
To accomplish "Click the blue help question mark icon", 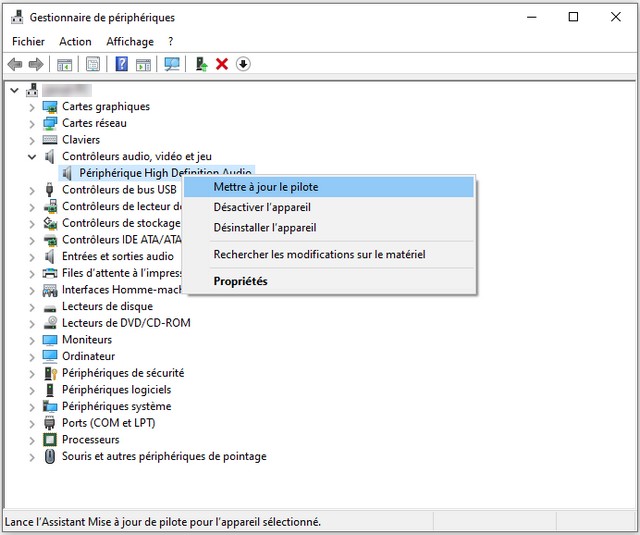I will coord(121,64).
